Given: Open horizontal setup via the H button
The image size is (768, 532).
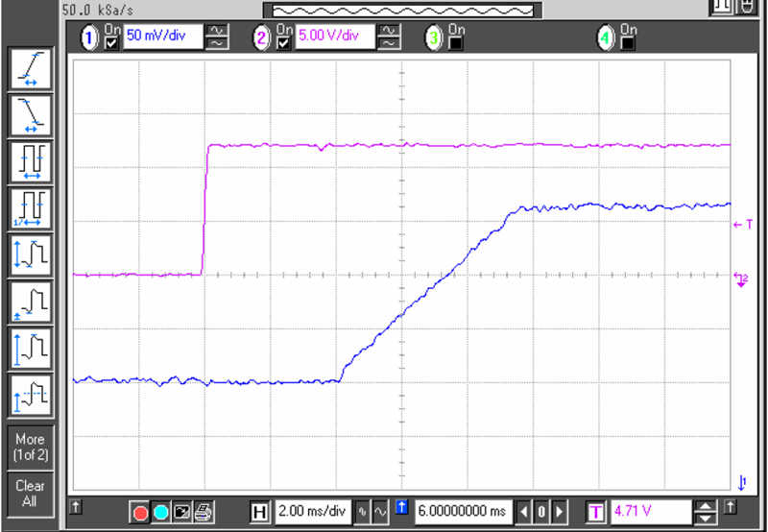Looking at the screenshot, I should point(259,513).
